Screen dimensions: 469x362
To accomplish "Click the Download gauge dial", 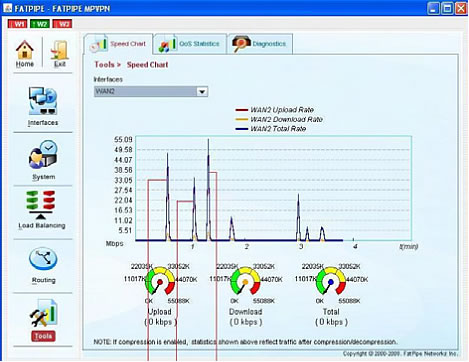I will pyautogui.click(x=246, y=281).
